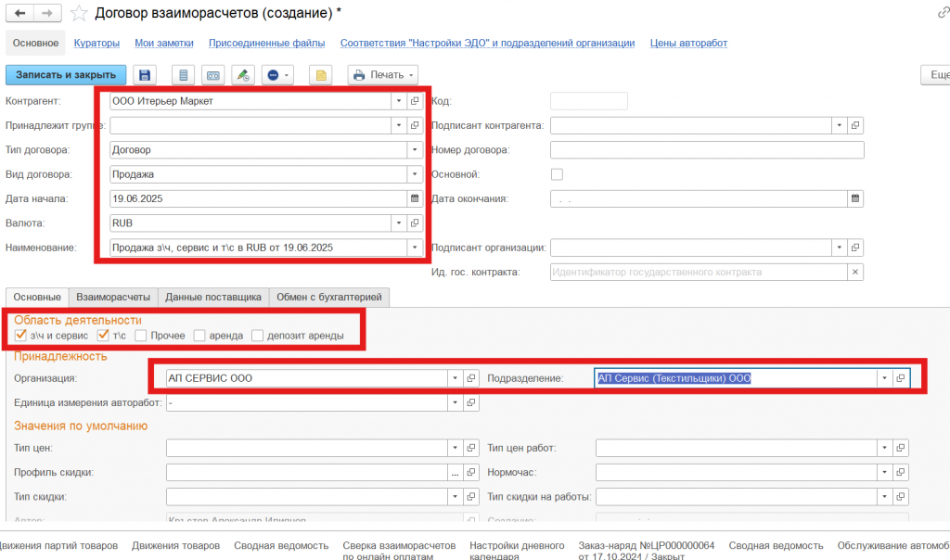Open the Обмен с бухгалтерией tab
Viewport: 950px width, 560px height.
329,297
